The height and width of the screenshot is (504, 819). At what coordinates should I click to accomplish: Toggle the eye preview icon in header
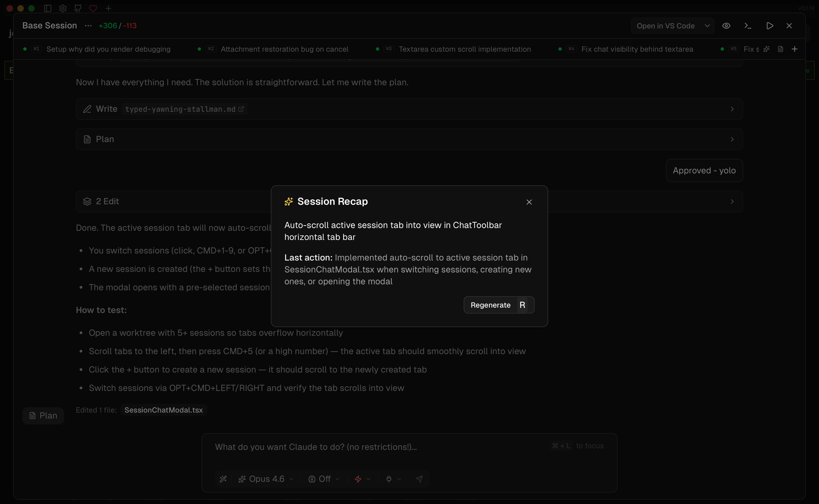[726, 26]
